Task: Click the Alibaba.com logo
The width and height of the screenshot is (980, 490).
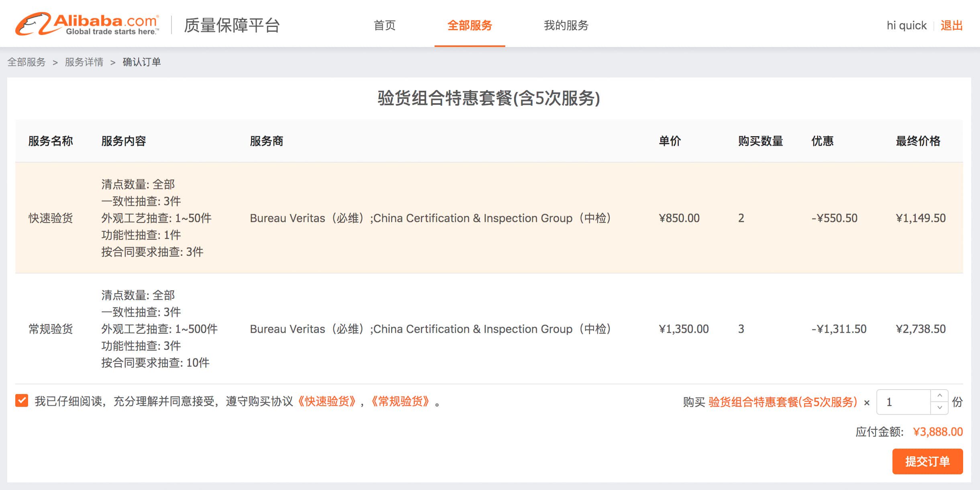Action: click(x=87, y=24)
